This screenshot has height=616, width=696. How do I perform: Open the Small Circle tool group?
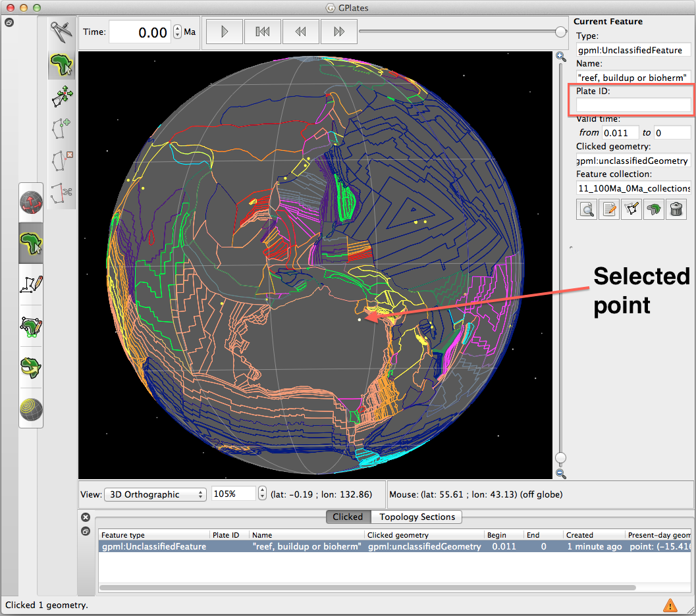31,408
